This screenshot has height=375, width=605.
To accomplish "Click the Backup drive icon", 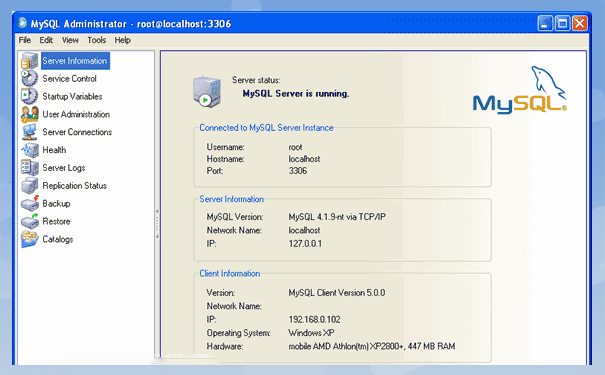I will point(29,203).
